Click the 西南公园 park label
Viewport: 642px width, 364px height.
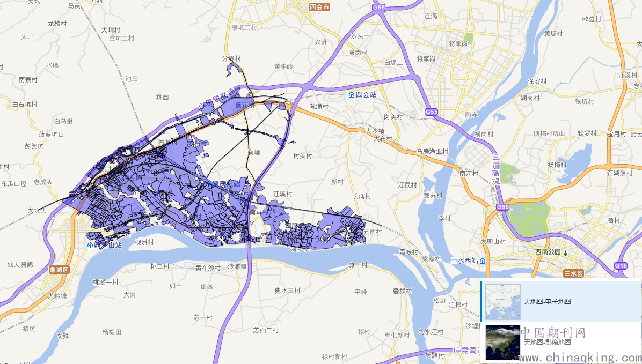tap(548, 252)
